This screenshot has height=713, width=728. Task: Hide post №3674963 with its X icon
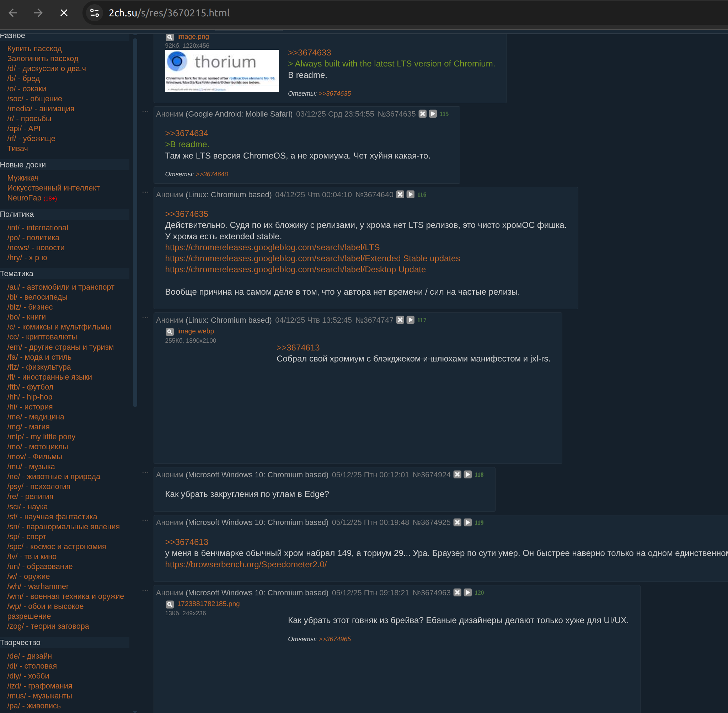click(457, 593)
